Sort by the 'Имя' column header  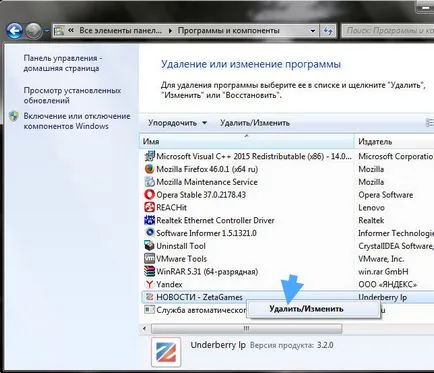coord(246,141)
